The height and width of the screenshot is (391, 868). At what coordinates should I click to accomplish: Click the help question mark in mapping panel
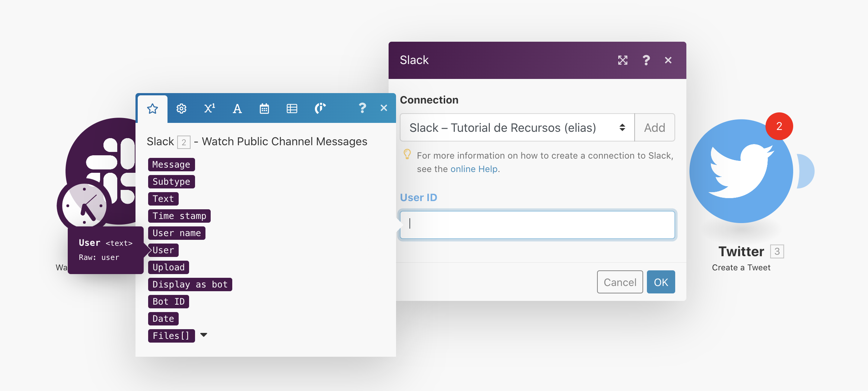362,108
